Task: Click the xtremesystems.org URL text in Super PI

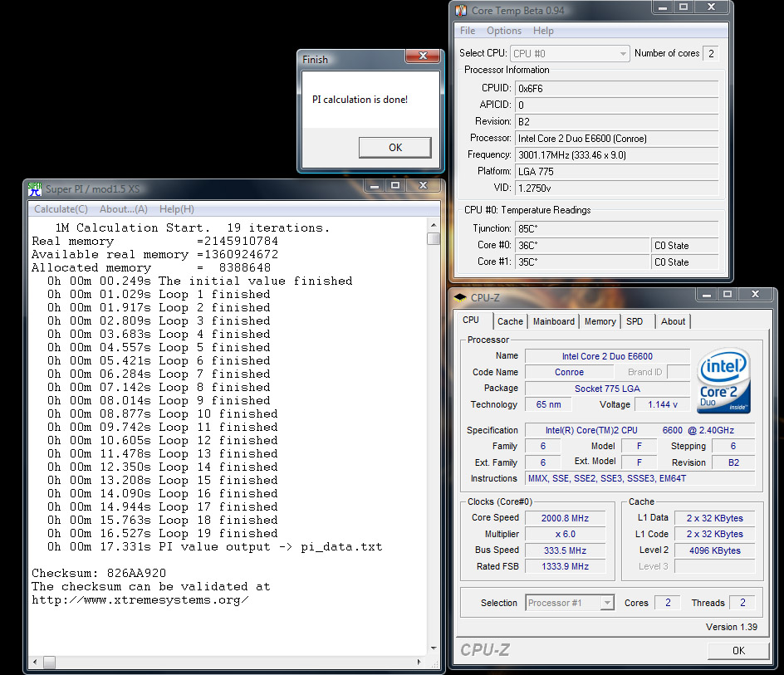Action: click(x=140, y=600)
